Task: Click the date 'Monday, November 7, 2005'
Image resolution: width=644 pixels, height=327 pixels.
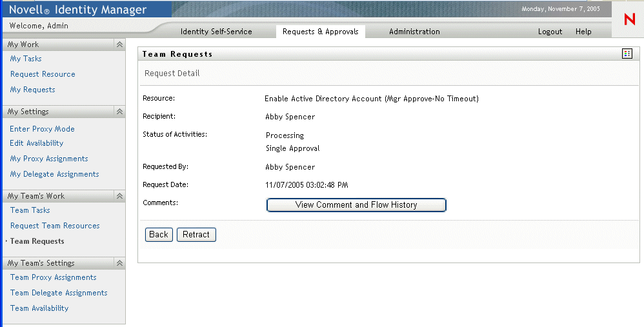Action: pyautogui.click(x=561, y=8)
